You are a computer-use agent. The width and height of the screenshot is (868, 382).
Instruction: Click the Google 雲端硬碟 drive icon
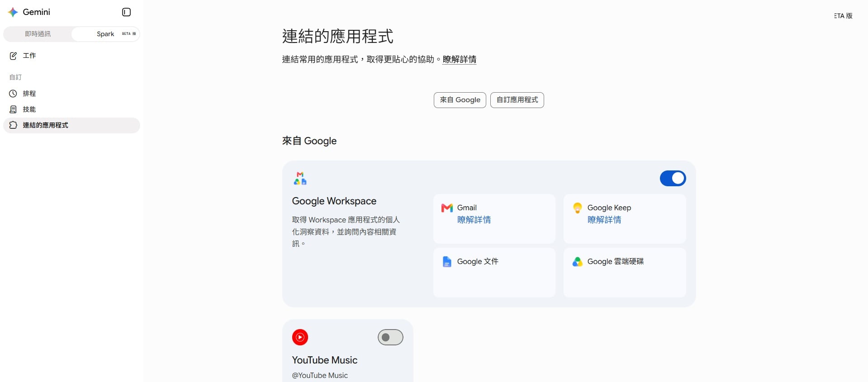(577, 262)
